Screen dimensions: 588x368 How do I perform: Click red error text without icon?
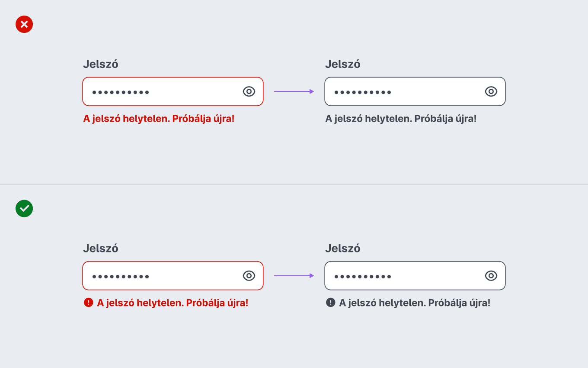[x=159, y=119]
